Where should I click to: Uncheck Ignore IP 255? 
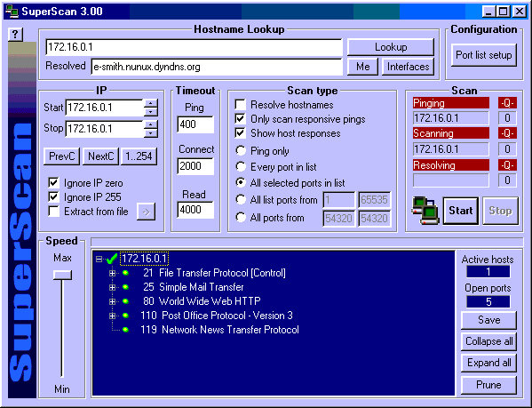pos(53,197)
